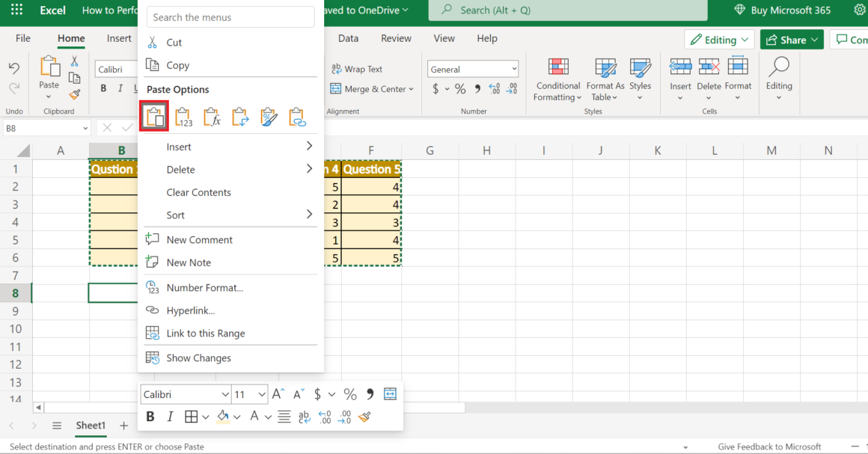Click the Paste Link icon

point(297,117)
